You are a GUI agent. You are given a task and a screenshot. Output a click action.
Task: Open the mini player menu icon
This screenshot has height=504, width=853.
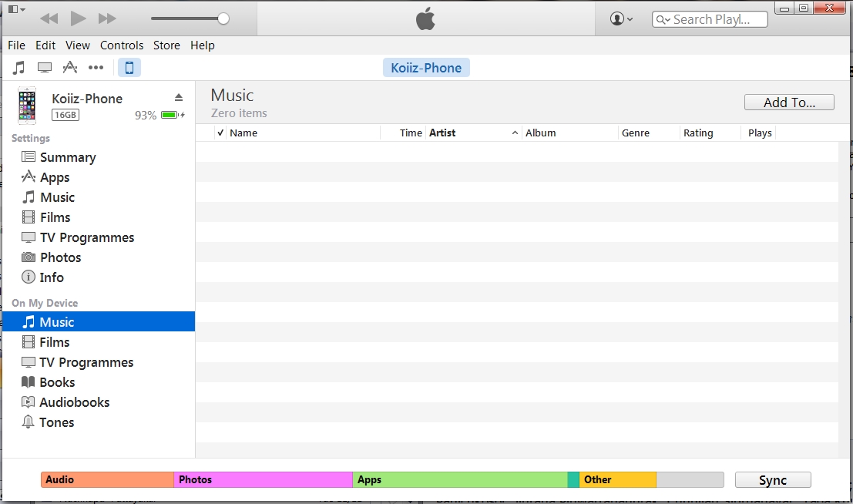[x=16, y=9]
